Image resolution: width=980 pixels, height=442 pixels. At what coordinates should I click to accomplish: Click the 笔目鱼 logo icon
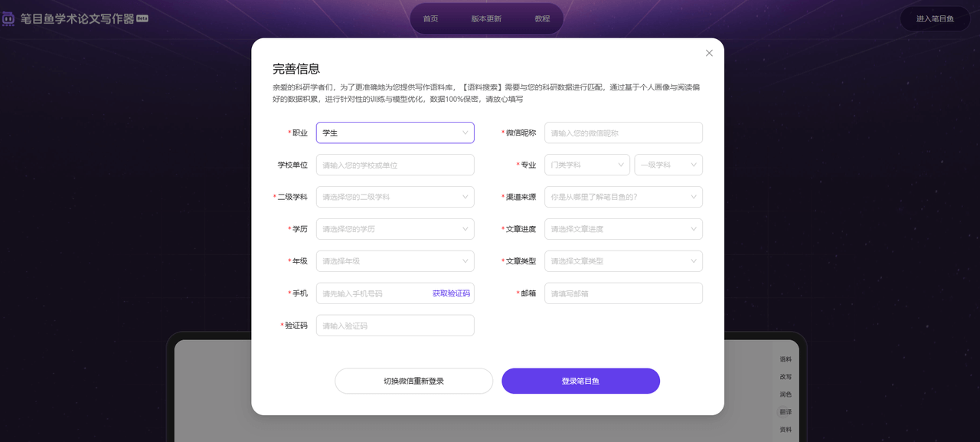tap(8, 18)
